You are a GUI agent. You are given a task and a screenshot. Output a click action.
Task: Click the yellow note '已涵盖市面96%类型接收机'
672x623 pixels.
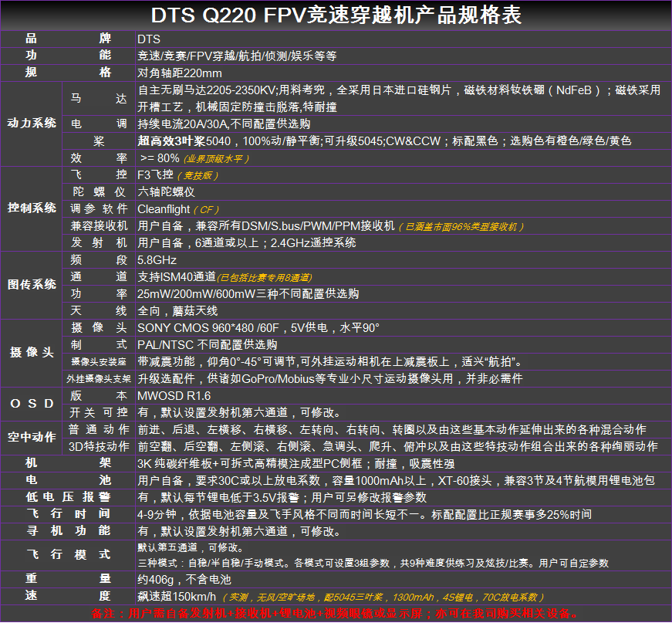[461, 227]
